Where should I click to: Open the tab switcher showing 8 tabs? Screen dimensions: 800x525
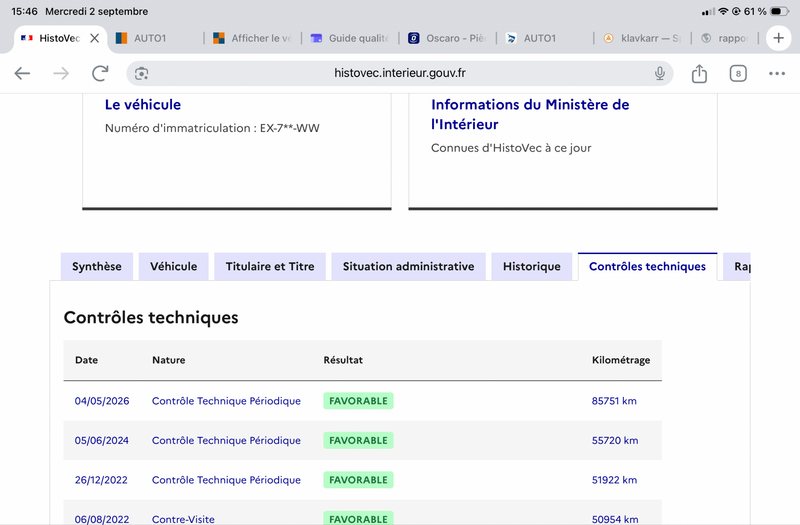click(738, 73)
